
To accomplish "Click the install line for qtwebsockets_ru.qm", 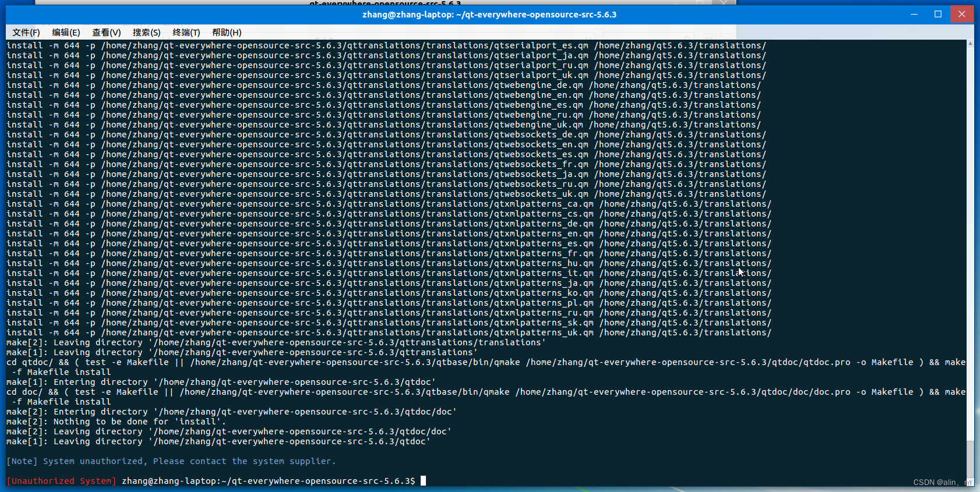I will pyautogui.click(x=386, y=184).
